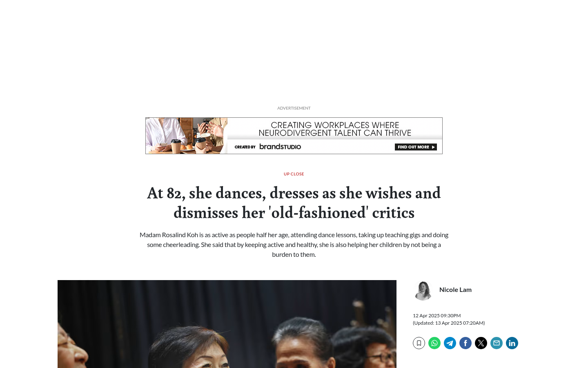Share the article on LinkedIn
The width and height of the screenshot is (588, 368).
(x=512, y=343)
